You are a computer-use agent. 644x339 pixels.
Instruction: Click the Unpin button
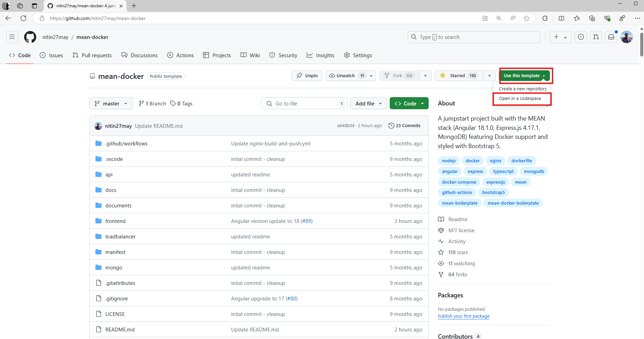coord(307,75)
